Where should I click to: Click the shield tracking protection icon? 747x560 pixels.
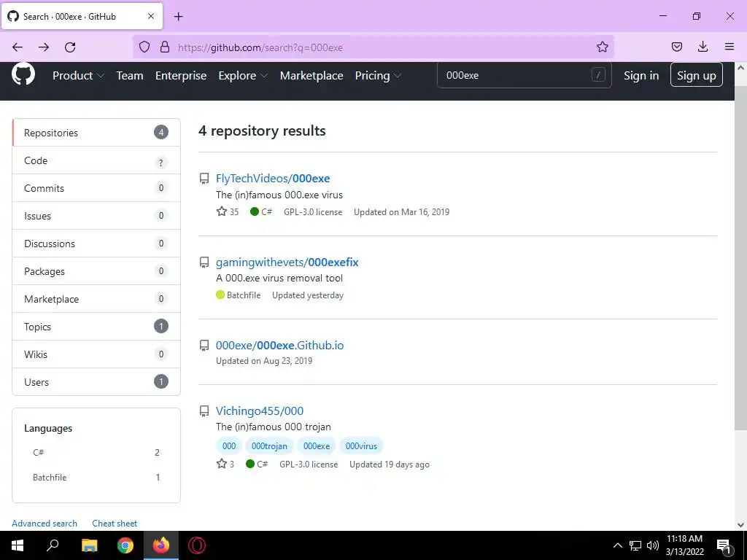pos(144,47)
